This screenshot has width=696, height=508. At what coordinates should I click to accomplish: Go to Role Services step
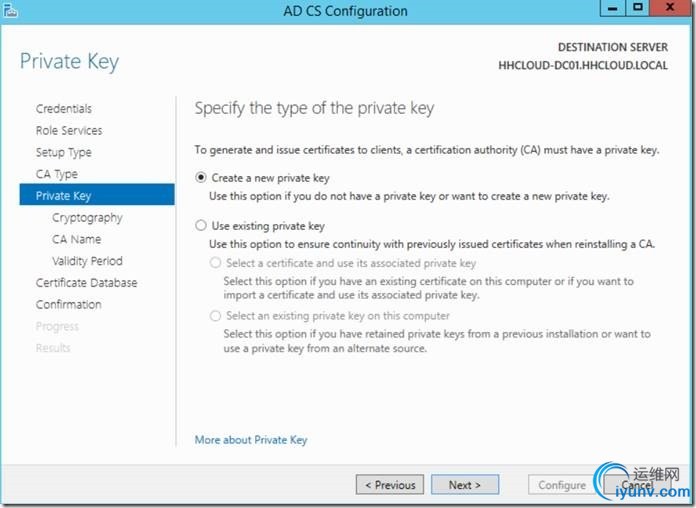point(69,131)
